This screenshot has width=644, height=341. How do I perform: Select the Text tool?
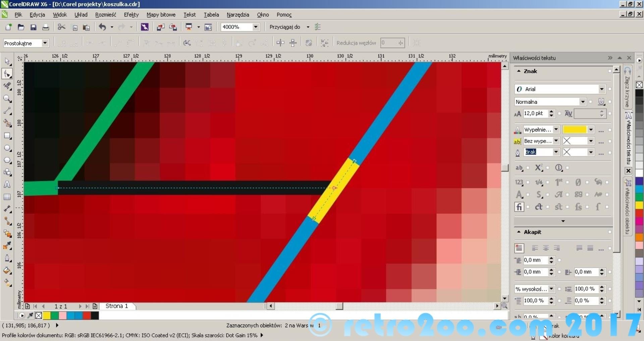[7, 185]
